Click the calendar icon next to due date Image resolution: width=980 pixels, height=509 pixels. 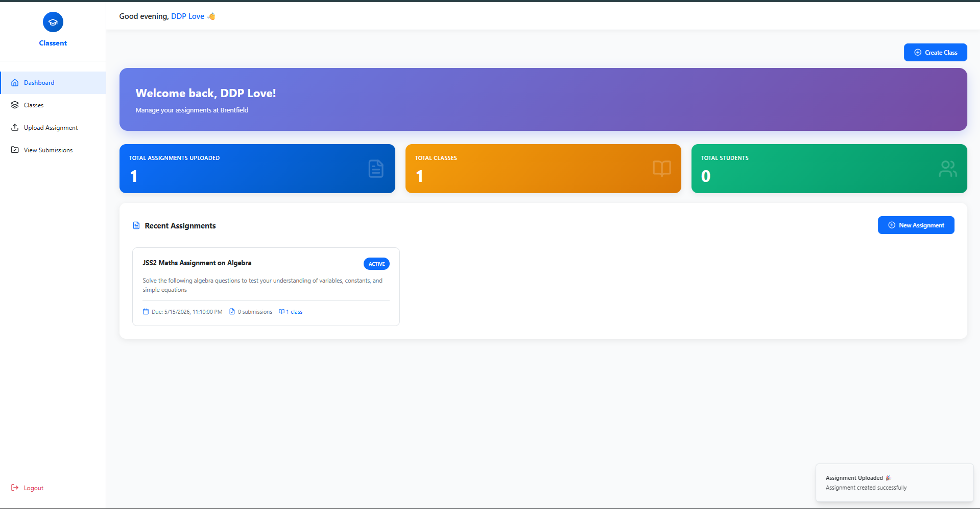coord(146,312)
